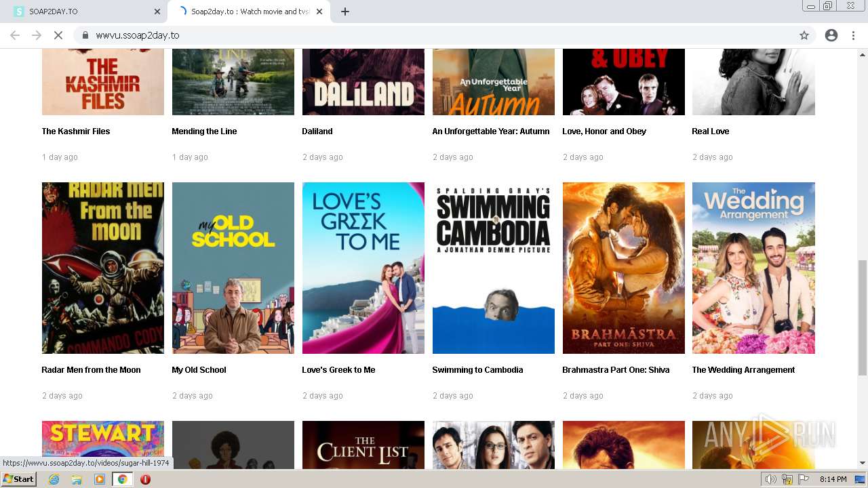Open the Windows Start menu
The image size is (868, 488).
coord(18,479)
